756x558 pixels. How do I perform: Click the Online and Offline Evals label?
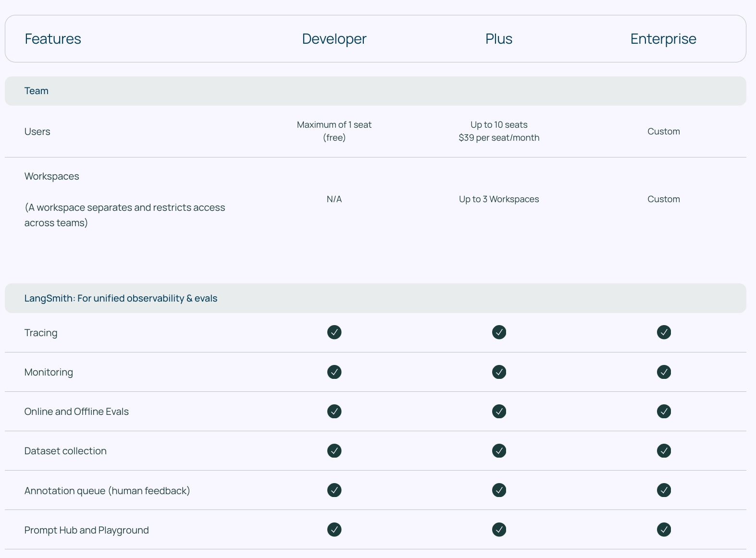(x=76, y=412)
